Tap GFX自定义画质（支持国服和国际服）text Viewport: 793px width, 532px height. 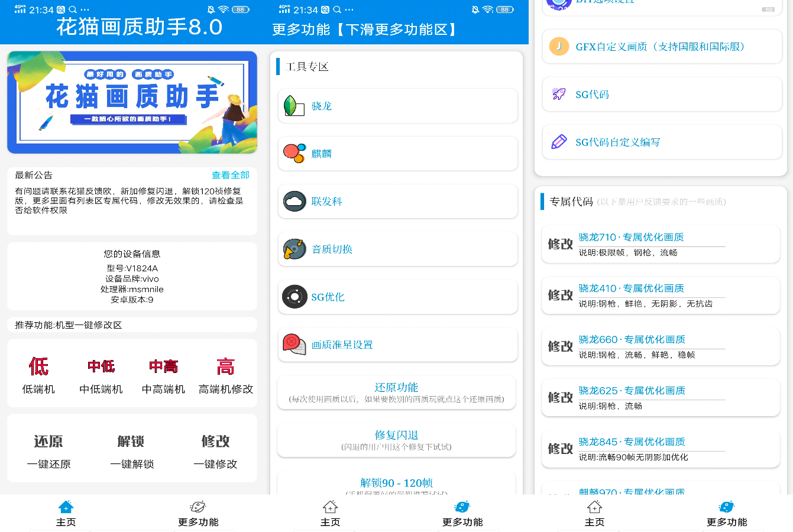(x=661, y=47)
